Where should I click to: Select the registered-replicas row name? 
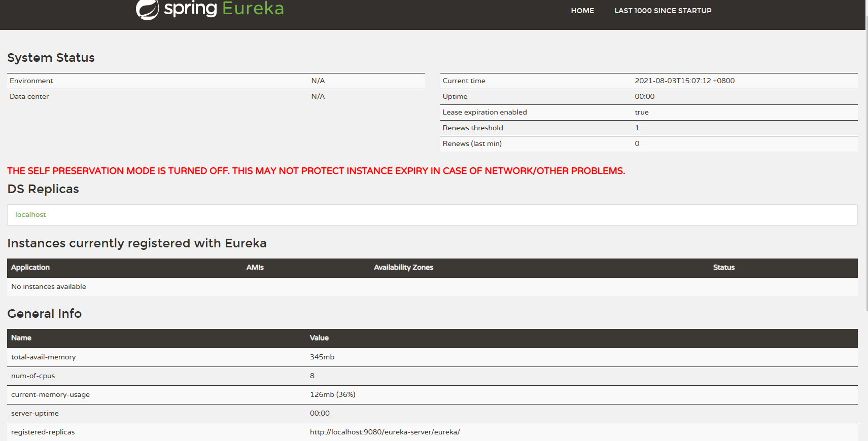click(x=43, y=432)
